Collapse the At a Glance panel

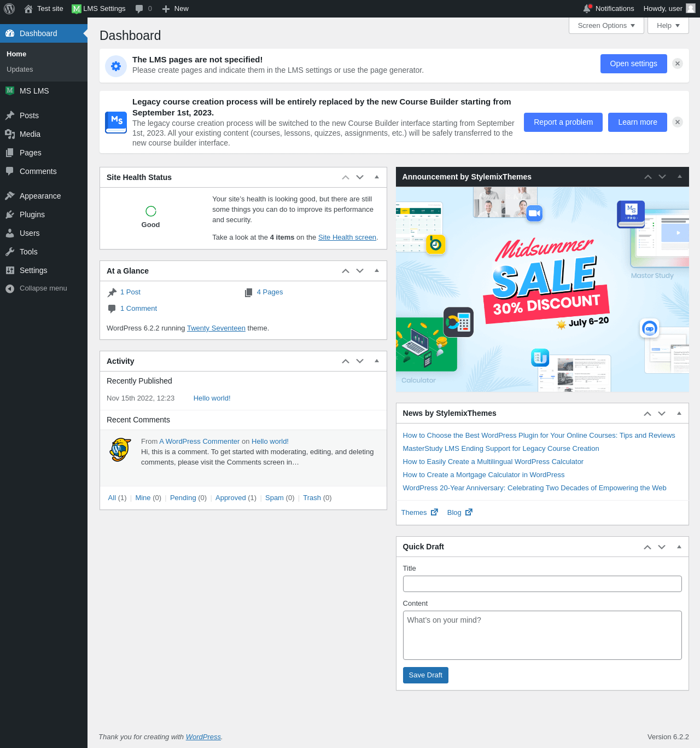[377, 271]
